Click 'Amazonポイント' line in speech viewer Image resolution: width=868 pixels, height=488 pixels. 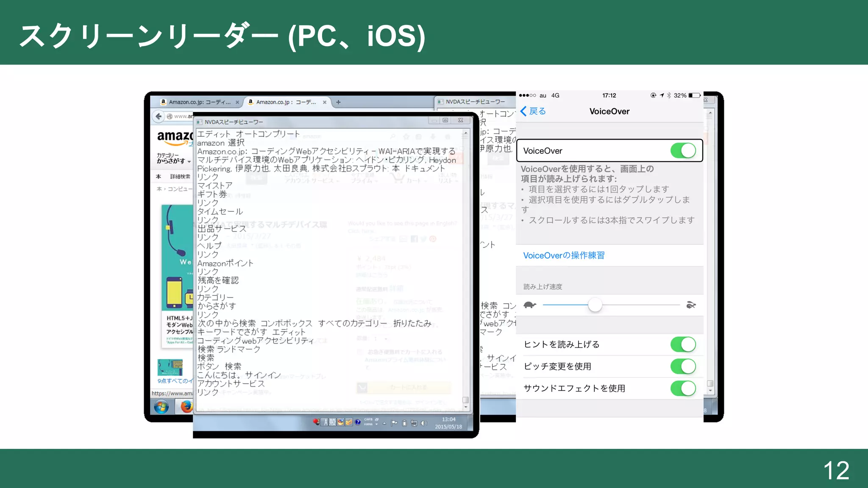click(225, 263)
